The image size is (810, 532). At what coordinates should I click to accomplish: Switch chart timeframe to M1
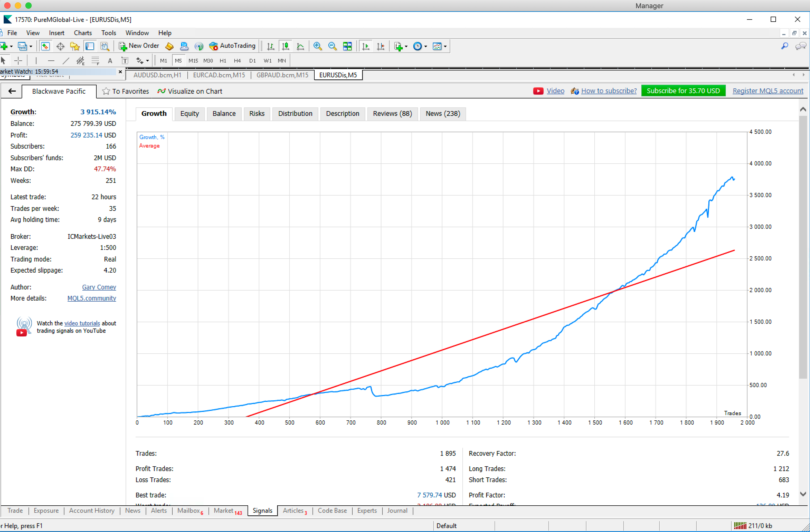pos(164,61)
